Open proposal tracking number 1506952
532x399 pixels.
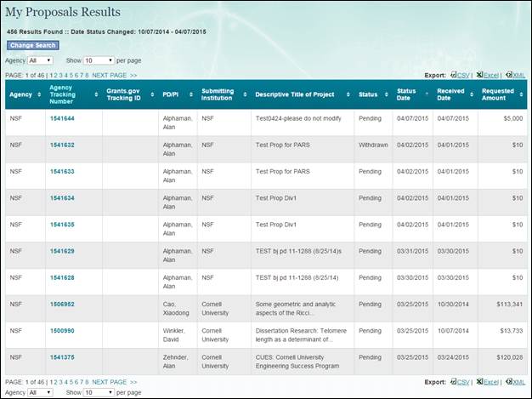62,304
